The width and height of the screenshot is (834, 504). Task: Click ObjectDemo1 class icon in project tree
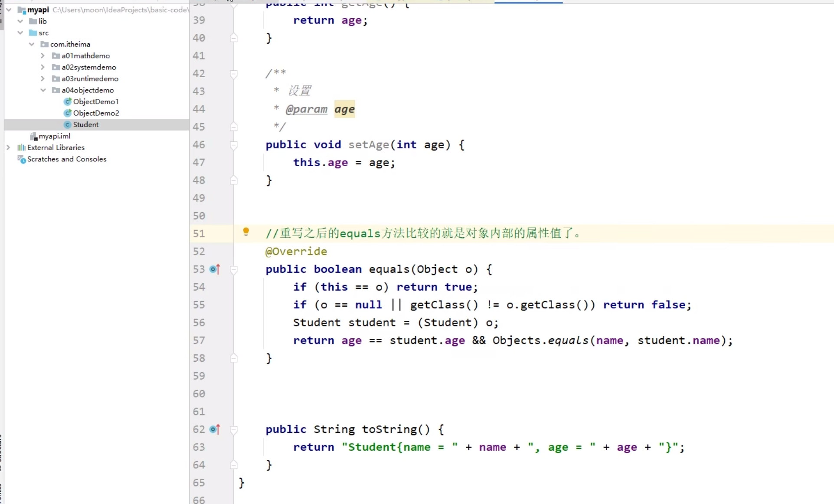67,101
